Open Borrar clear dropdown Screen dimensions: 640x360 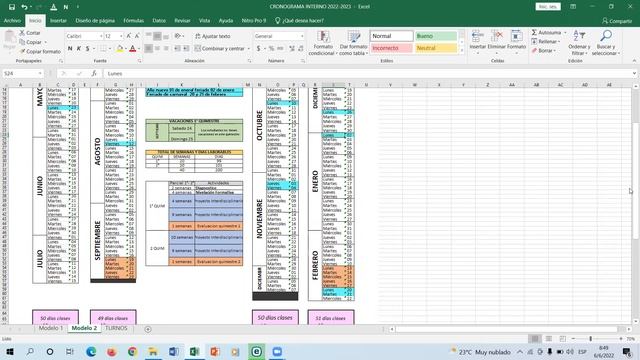point(544,51)
